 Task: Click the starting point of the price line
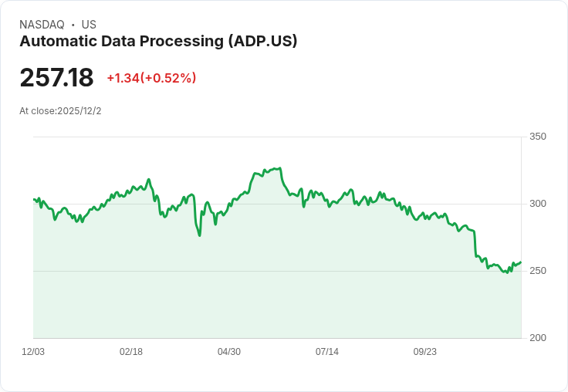point(34,199)
